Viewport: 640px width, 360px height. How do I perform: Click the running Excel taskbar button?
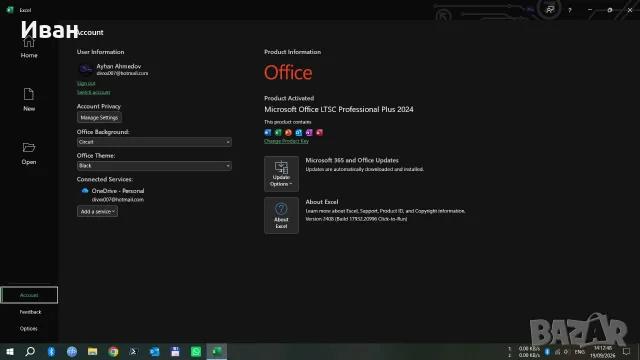(217, 351)
